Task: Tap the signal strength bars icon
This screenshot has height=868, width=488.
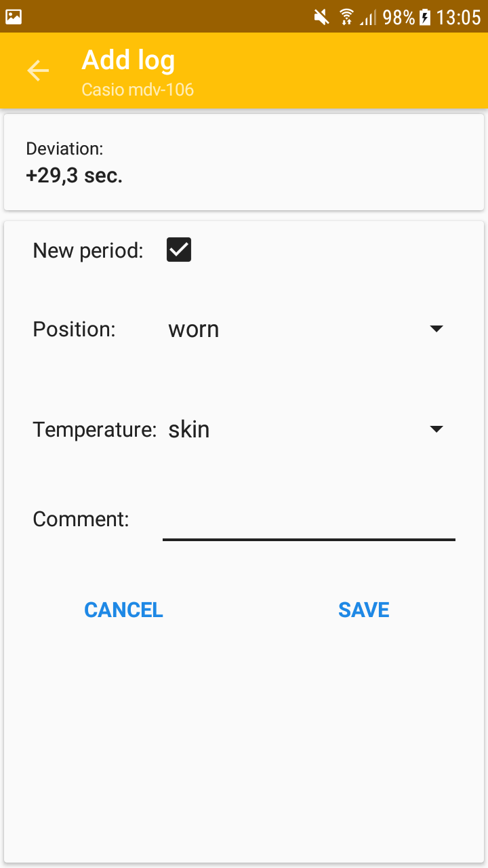Action: (368, 18)
